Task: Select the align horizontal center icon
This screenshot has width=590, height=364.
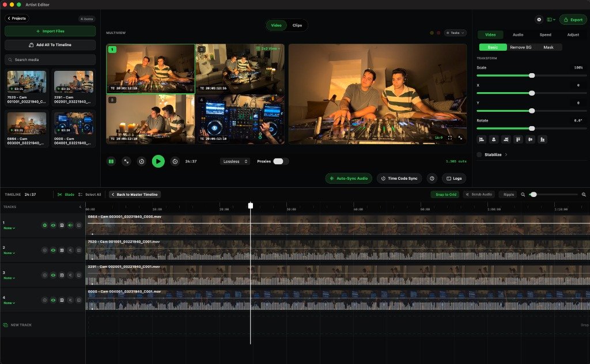Action: pyautogui.click(x=494, y=139)
